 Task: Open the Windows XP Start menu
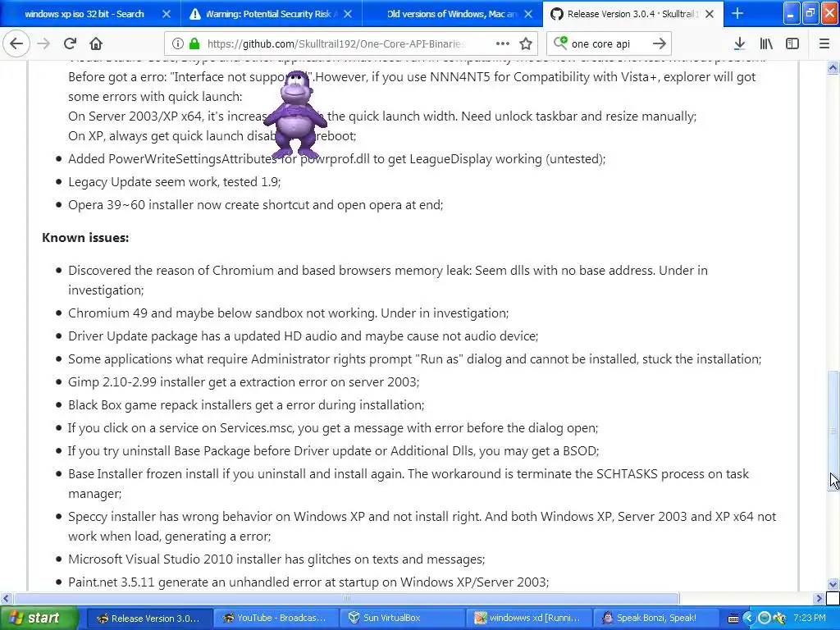(x=39, y=619)
